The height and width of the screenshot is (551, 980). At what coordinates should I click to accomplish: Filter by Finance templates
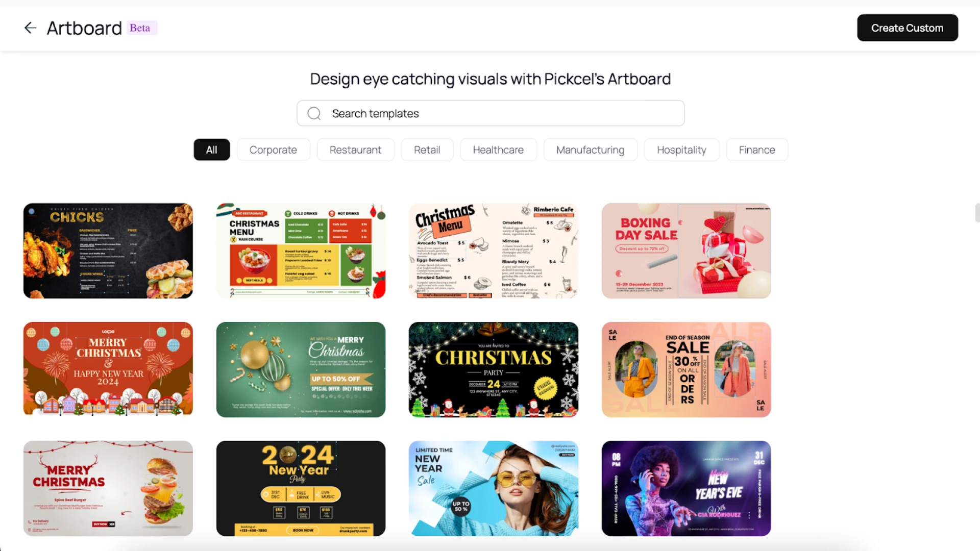tap(756, 150)
